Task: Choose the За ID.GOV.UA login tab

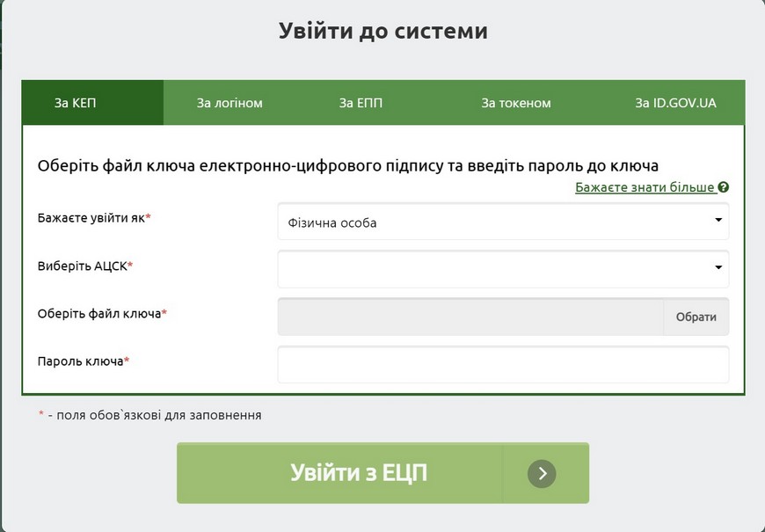Action: [675, 103]
